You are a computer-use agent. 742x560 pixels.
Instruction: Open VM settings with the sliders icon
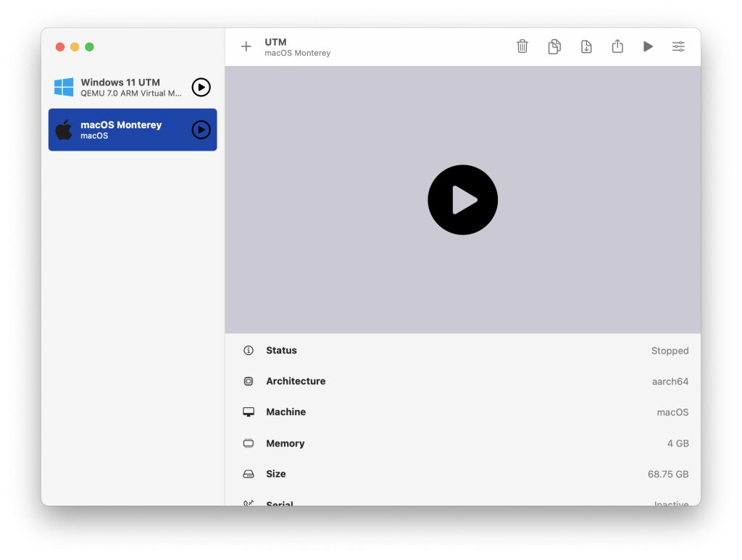coord(678,46)
